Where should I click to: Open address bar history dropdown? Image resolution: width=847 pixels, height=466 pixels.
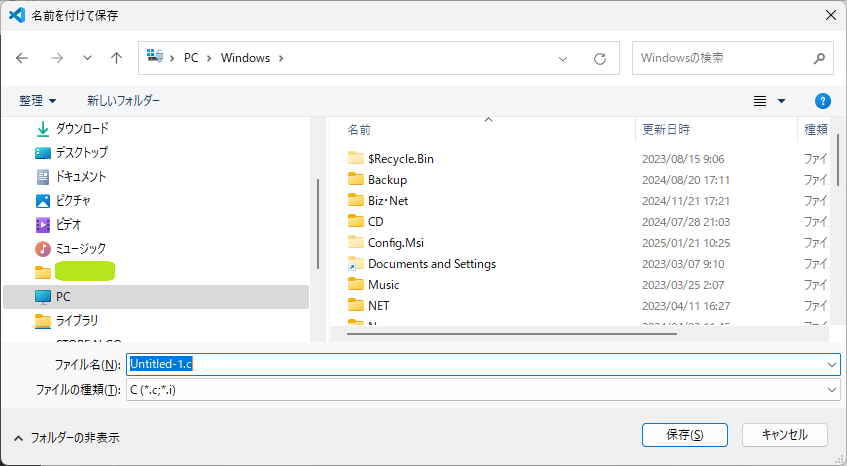(563, 59)
